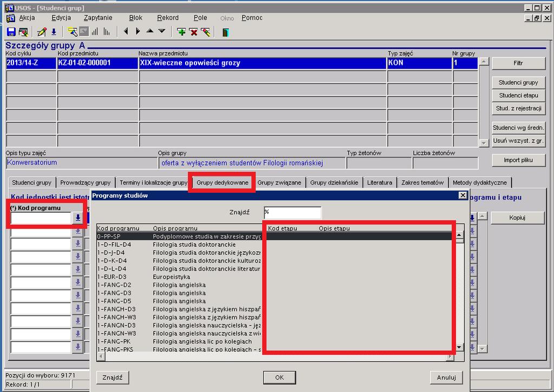Click the Filtr button
This screenshot has width=554, height=392.
(x=518, y=63)
